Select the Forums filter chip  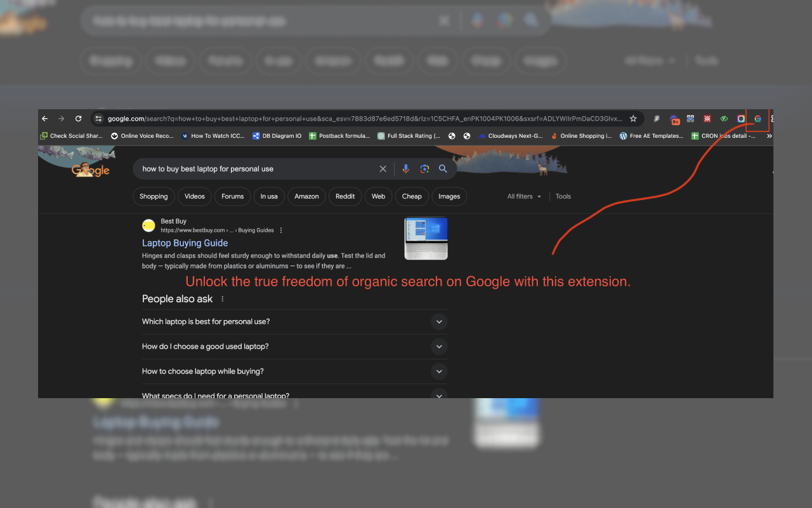(233, 197)
